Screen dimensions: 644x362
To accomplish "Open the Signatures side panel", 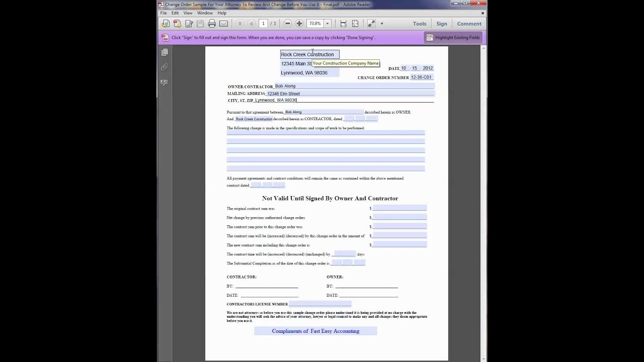I will tap(165, 82).
